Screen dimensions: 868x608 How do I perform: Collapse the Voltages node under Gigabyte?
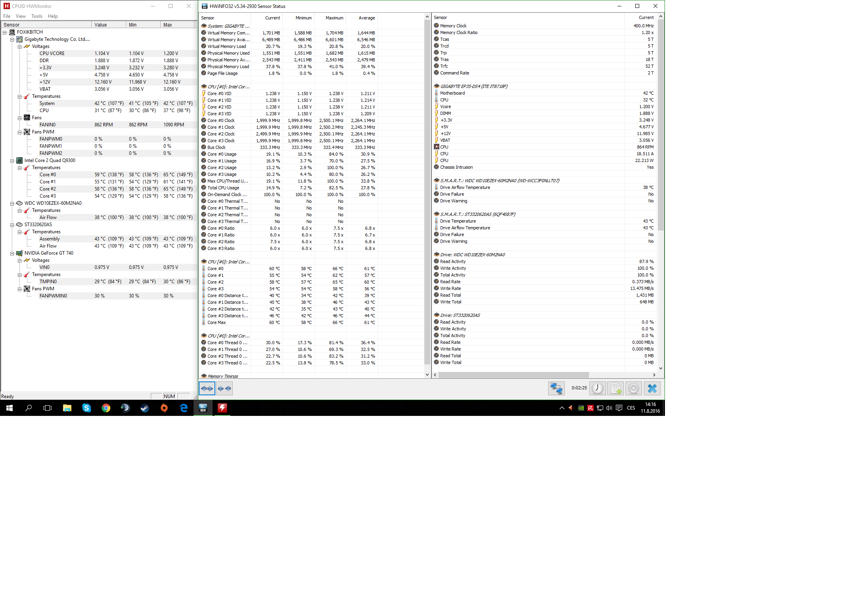pos(19,47)
